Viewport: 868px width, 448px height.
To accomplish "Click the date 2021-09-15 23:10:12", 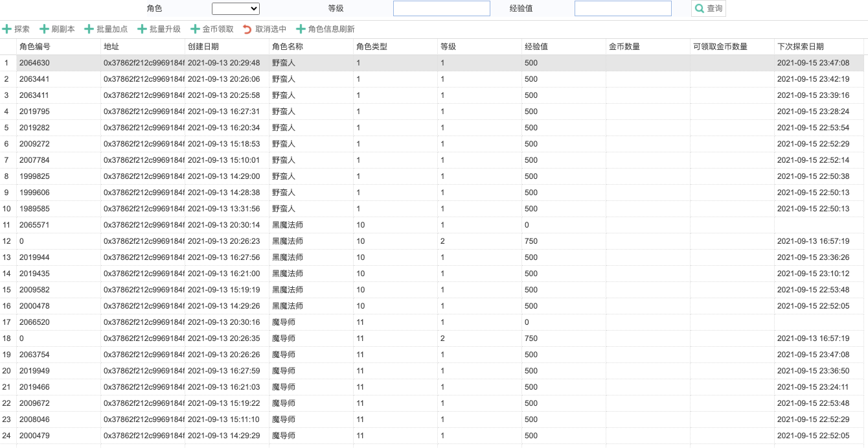I will pos(814,274).
